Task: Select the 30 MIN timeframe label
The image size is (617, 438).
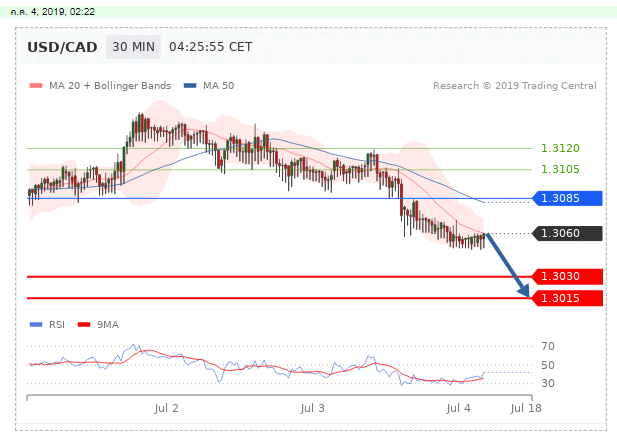Action: pyautogui.click(x=133, y=47)
